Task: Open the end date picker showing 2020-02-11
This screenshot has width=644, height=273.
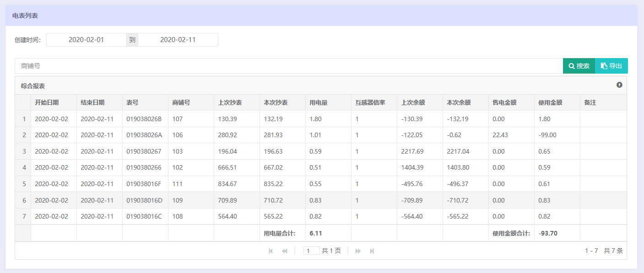Action: click(178, 40)
